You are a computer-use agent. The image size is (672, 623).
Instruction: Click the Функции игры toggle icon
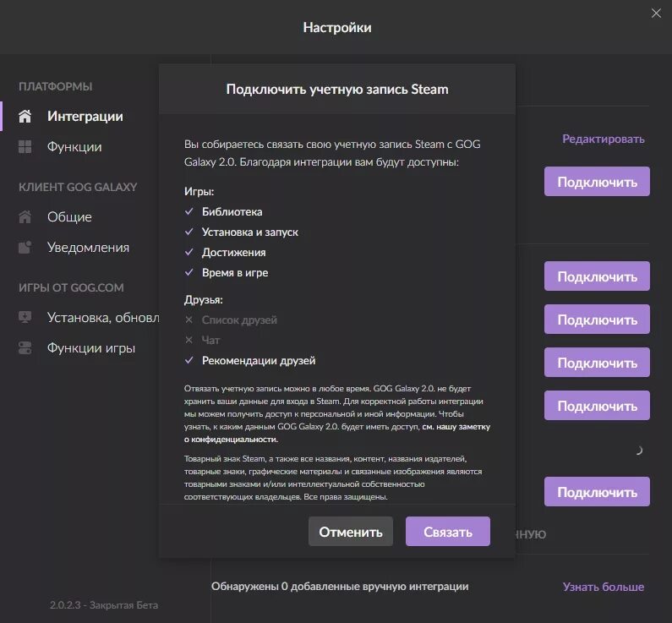[x=25, y=347]
